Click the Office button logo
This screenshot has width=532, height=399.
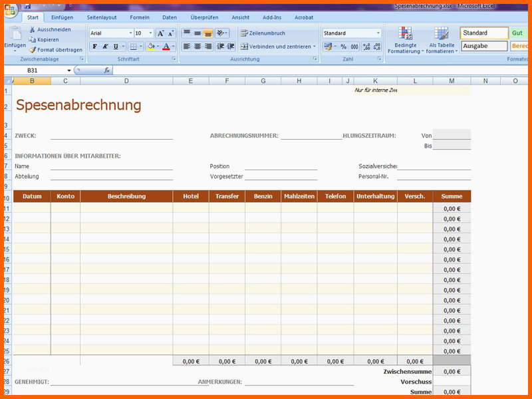10,11
